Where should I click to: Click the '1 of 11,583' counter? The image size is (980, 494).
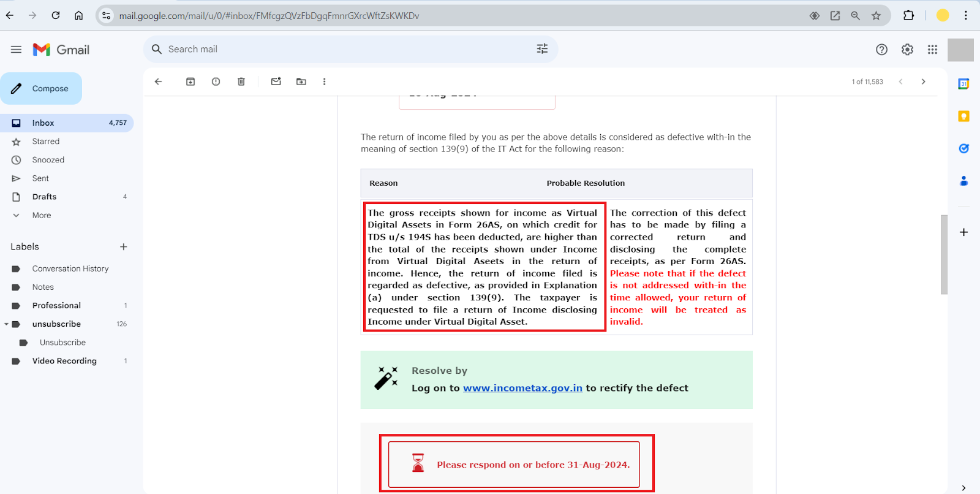pos(867,82)
